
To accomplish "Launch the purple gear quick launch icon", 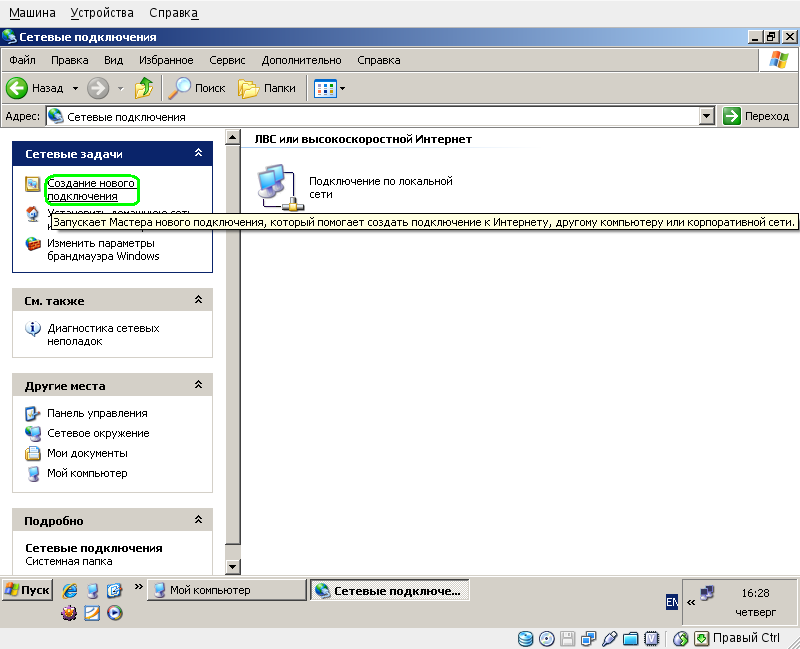I will [x=69, y=612].
